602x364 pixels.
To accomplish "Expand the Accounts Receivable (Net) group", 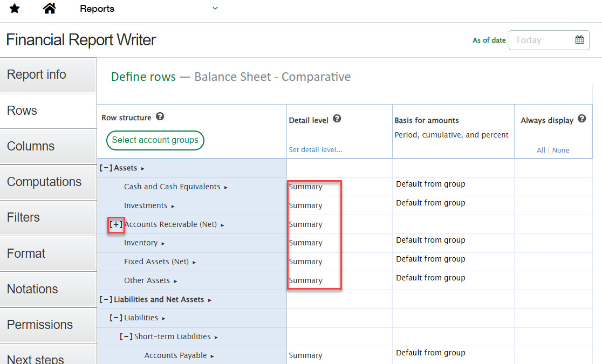I will (116, 224).
